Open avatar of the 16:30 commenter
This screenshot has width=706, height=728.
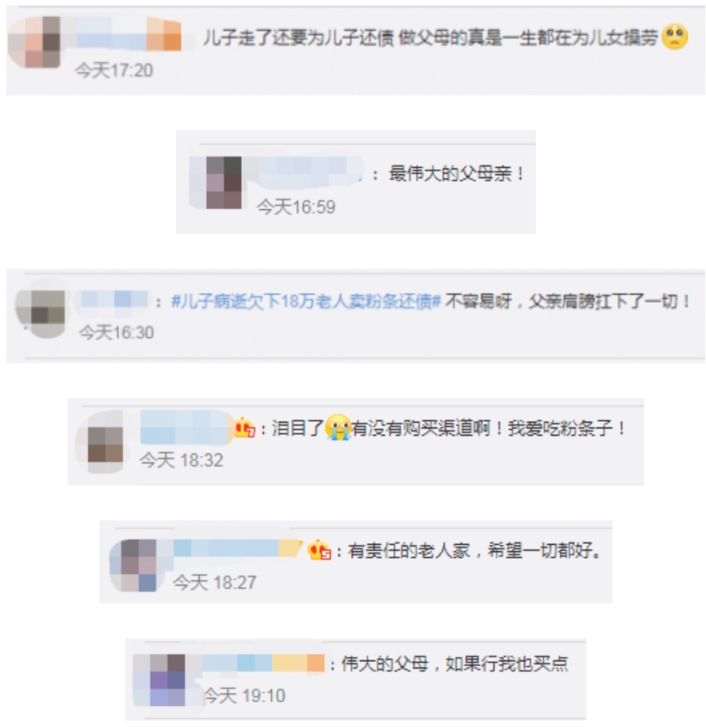point(41,308)
